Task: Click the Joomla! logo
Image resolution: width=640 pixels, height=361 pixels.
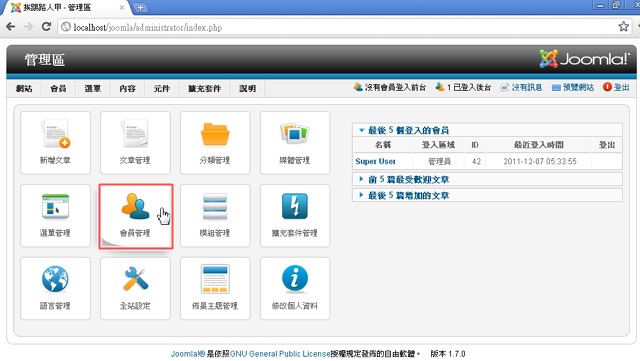Action: tap(584, 59)
